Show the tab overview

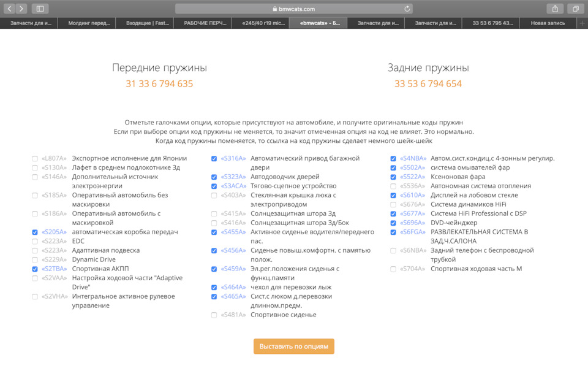576,9
